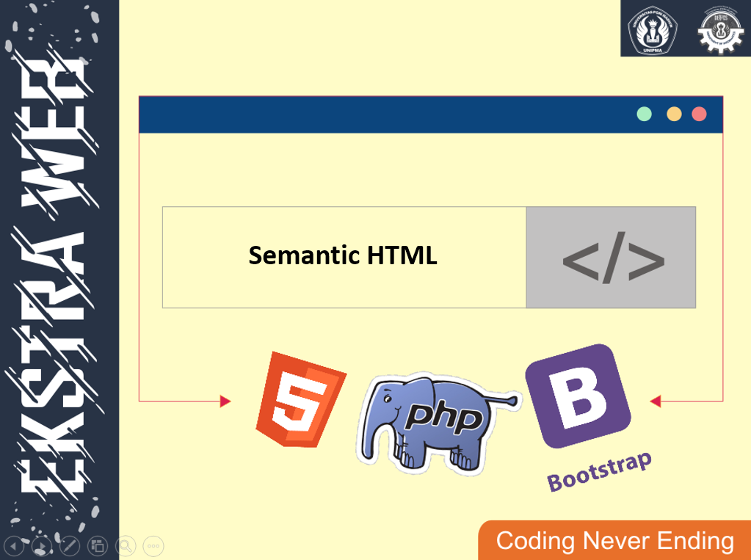Click the yellow window dot

(674, 114)
